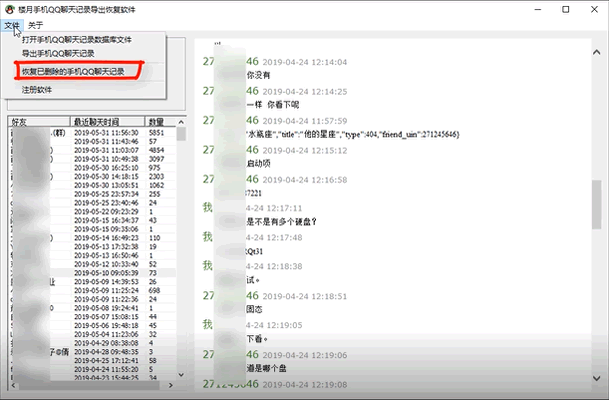
Task: Click friend list horizontal scroll-left arrow
Action: click(13, 385)
